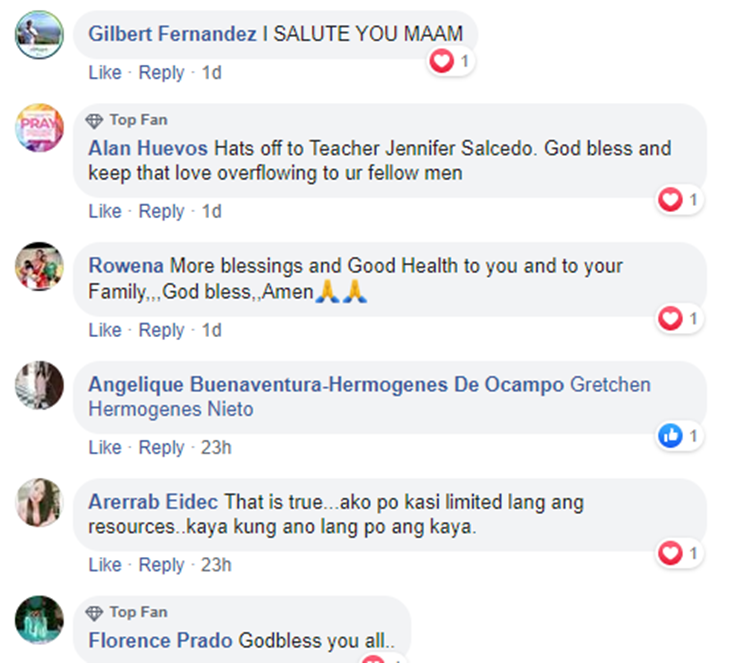Click the heart reaction on Arerrab Eidec's comment
This screenshot has width=750, height=663.
[670, 553]
